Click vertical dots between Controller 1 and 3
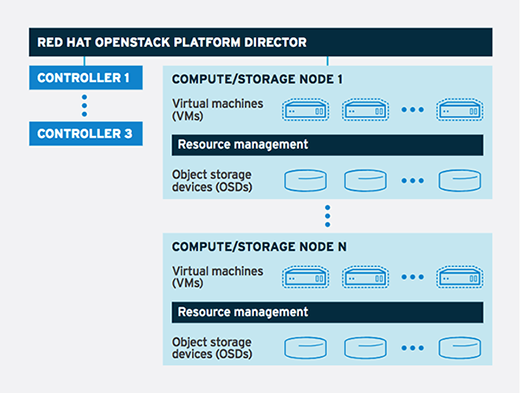This screenshot has height=393, width=520. pyautogui.click(x=84, y=106)
